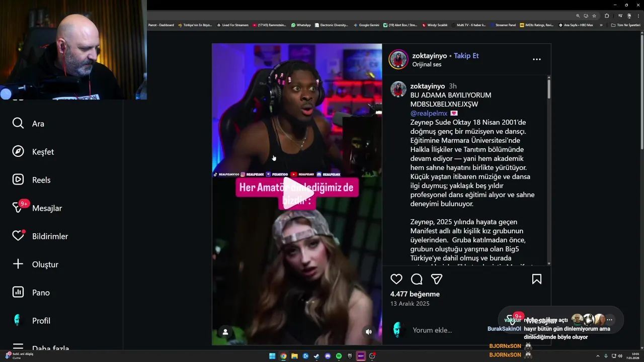Image resolution: width=644 pixels, height=362 pixels.
Task: Open Mesajlar direct messages
Action: click(x=37, y=207)
